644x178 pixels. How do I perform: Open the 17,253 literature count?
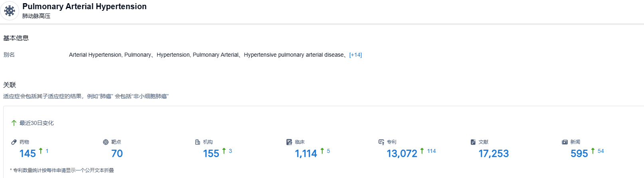click(x=493, y=154)
